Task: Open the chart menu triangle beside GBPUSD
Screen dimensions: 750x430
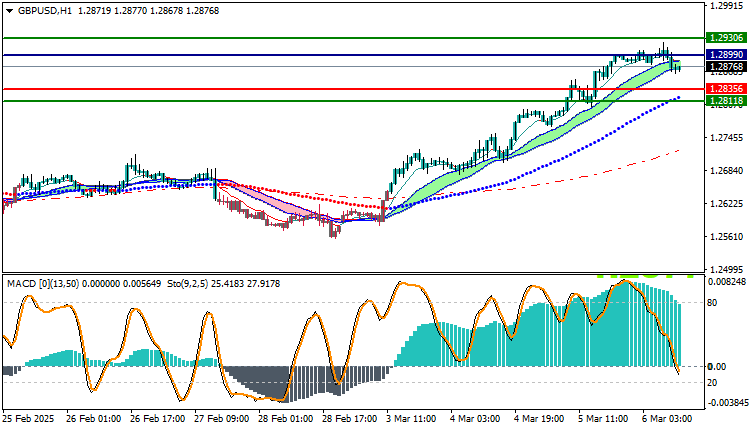Action: 9,11
